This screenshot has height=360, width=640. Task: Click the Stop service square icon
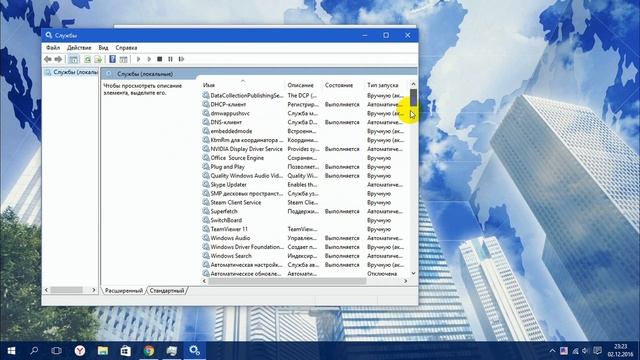160,59
